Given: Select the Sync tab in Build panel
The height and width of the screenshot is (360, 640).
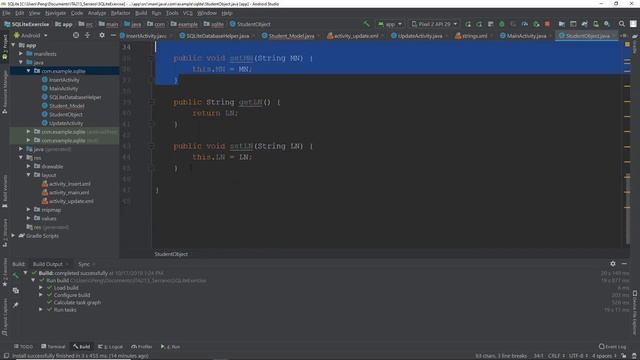Looking at the screenshot, I should [x=84, y=264].
